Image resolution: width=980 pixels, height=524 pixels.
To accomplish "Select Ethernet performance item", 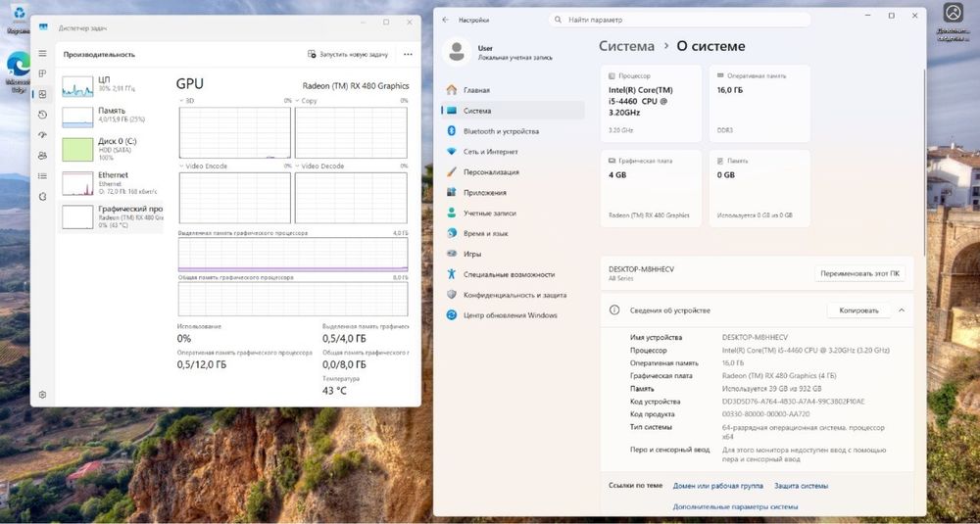I will tap(112, 183).
